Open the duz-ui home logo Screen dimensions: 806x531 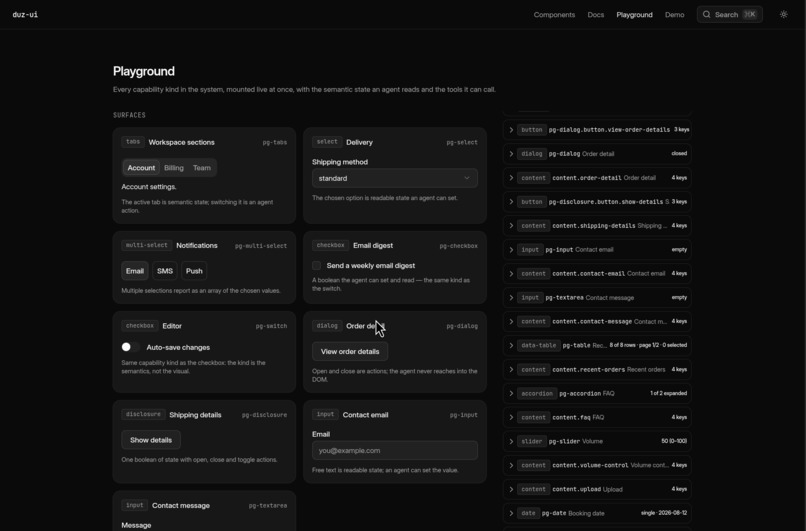point(25,14)
